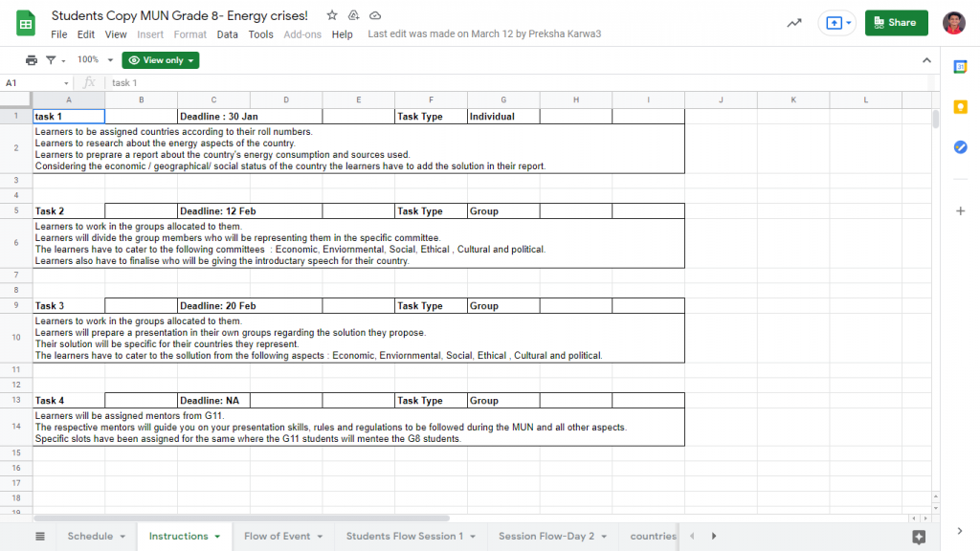Image resolution: width=980 pixels, height=551 pixels.
Task: Switch to the countries sheet tab
Action: 653,536
